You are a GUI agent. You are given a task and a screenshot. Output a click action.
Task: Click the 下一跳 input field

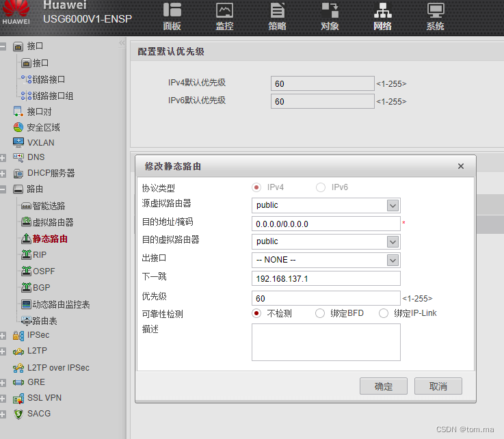(326, 278)
